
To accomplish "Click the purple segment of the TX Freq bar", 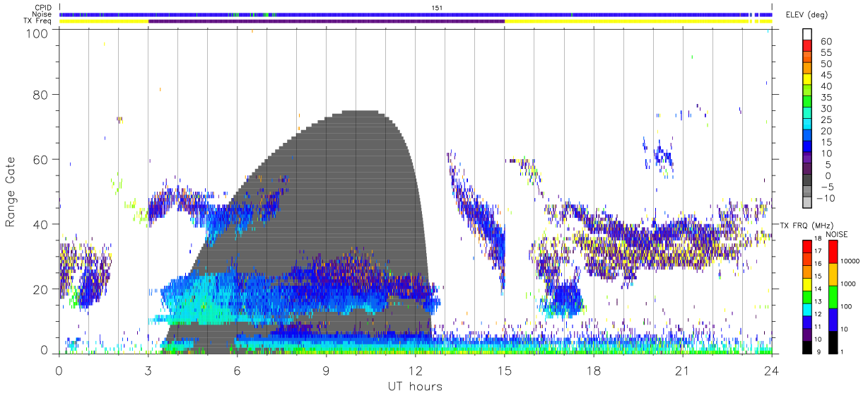I will (x=327, y=21).
